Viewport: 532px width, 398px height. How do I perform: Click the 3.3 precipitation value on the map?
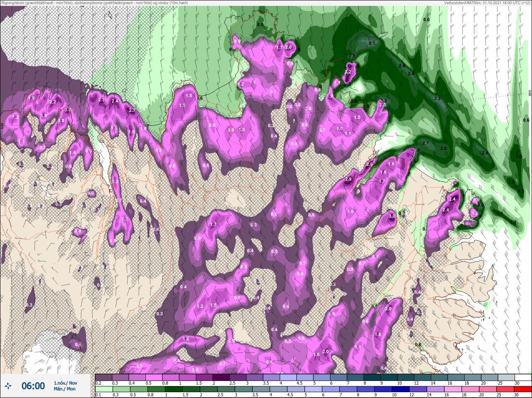point(437,98)
